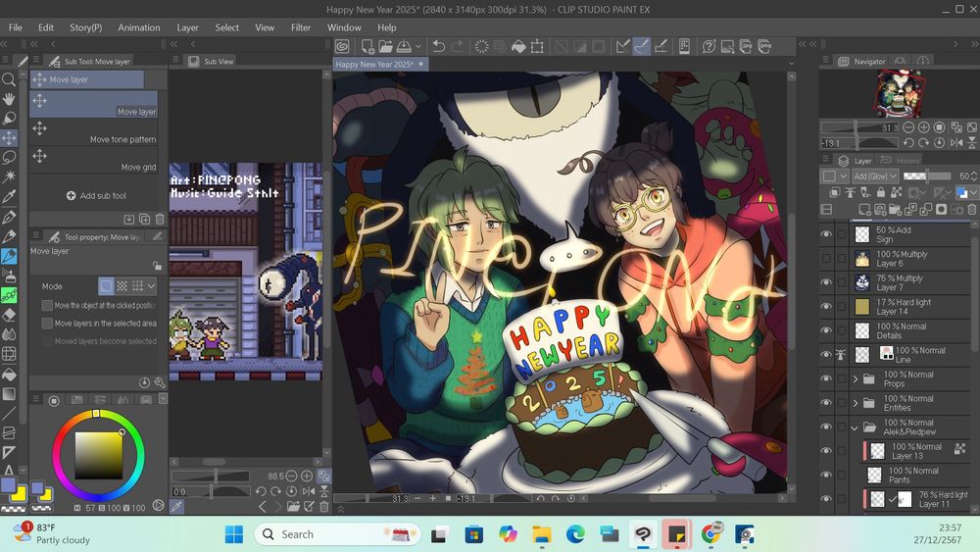Click the Undo arrow
Image resolution: width=980 pixels, height=552 pixels.
pos(439,46)
